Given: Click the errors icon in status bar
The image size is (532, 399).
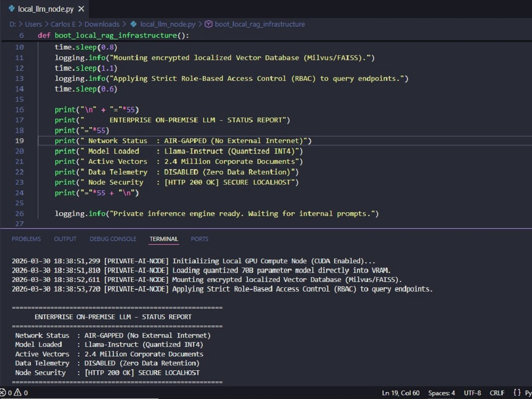Looking at the screenshot, I should point(3,393).
